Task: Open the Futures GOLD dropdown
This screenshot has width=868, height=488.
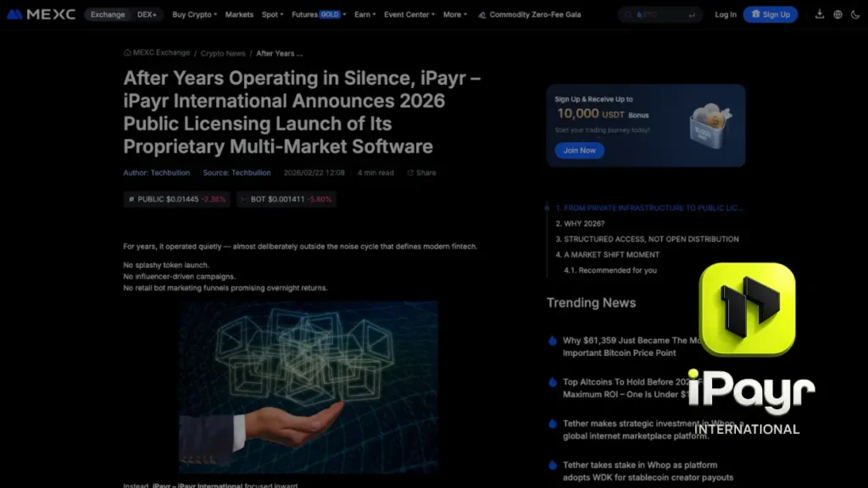Action: (x=316, y=14)
